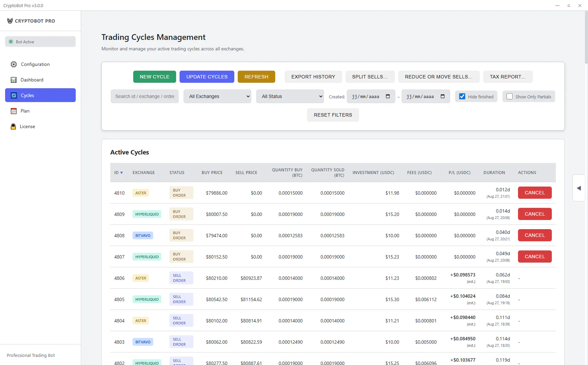Click sell price $80822.59 in row 4803
This screenshot has height=365, width=588.
[x=251, y=342]
